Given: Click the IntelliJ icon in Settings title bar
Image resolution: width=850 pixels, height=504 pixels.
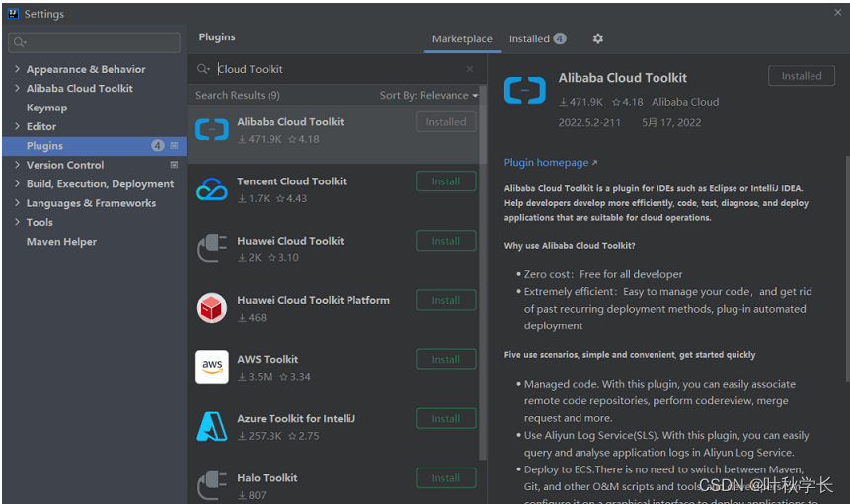Looking at the screenshot, I should pyautogui.click(x=13, y=14).
